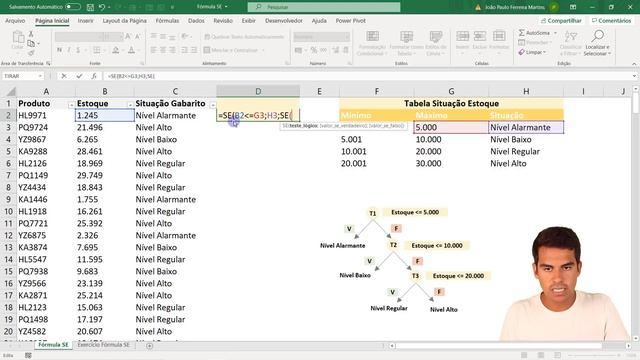Open the Estoque column filter dropdown
The image size is (640, 360).
[130, 105]
